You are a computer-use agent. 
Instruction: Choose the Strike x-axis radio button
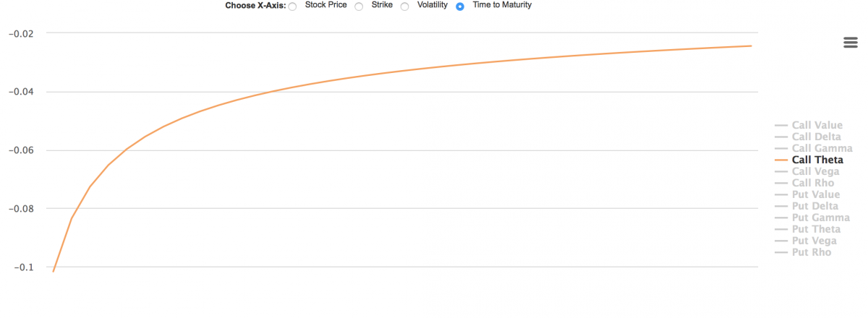(359, 7)
